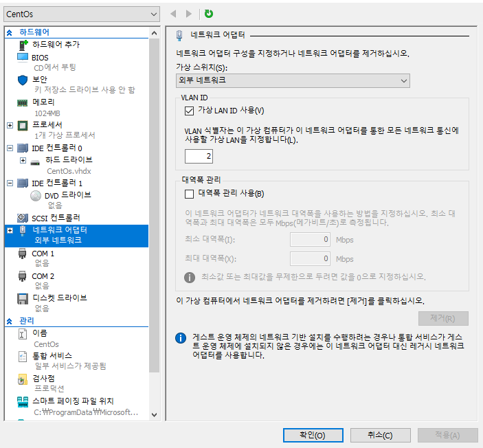The height and width of the screenshot is (448, 483).
Task: Click the IDE 컨트롤러 0 icon
Action: 23,148
